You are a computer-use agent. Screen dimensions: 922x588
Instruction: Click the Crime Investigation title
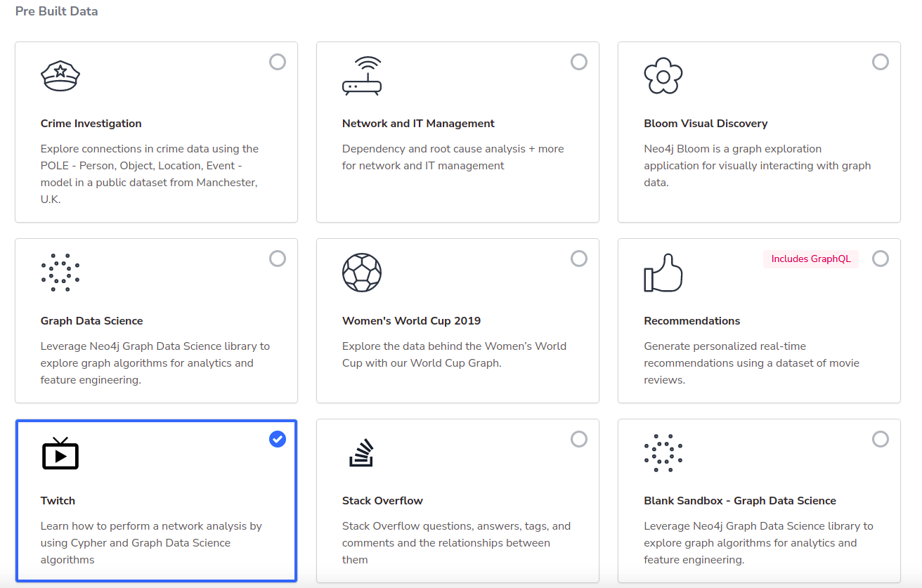tap(91, 124)
